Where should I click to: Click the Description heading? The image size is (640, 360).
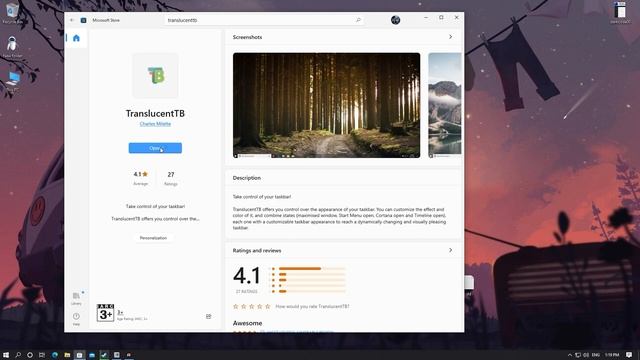pos(247,178)
